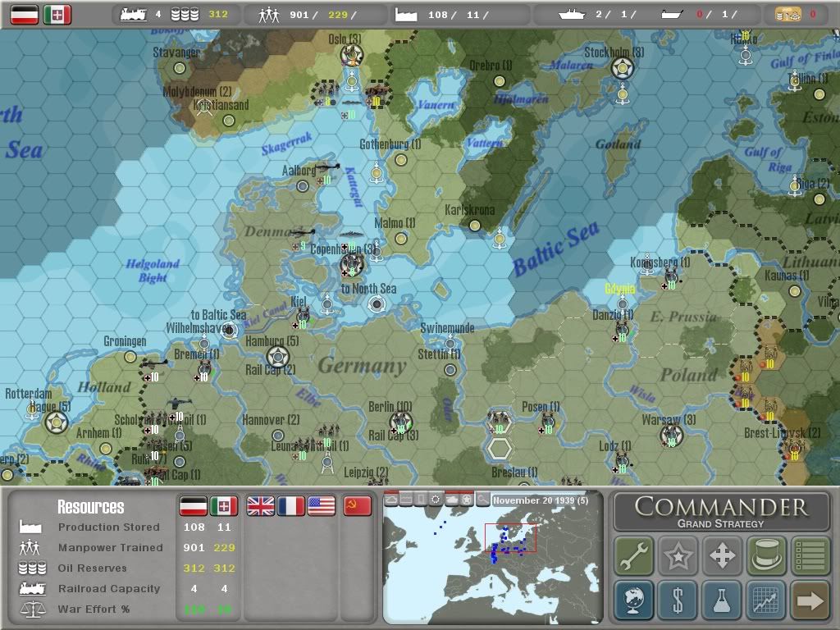
Task: Click the 'to Baltic Sea' transit marker
Action: tap(230, 330)
